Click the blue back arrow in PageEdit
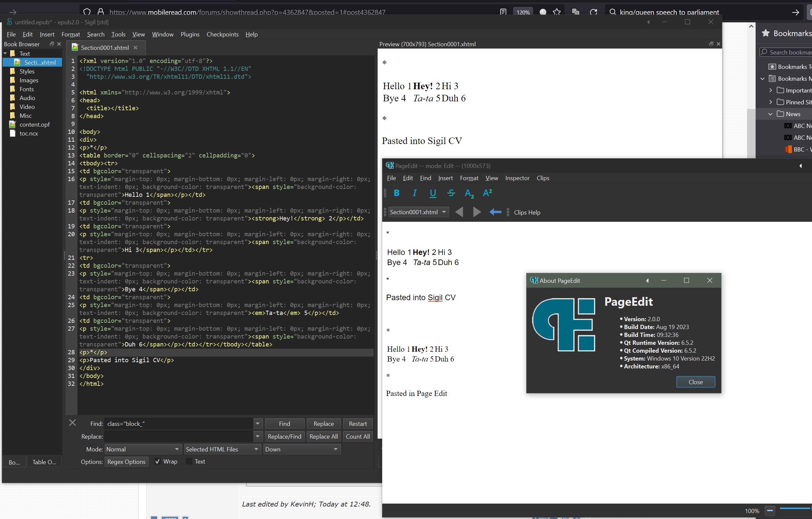 495,212
